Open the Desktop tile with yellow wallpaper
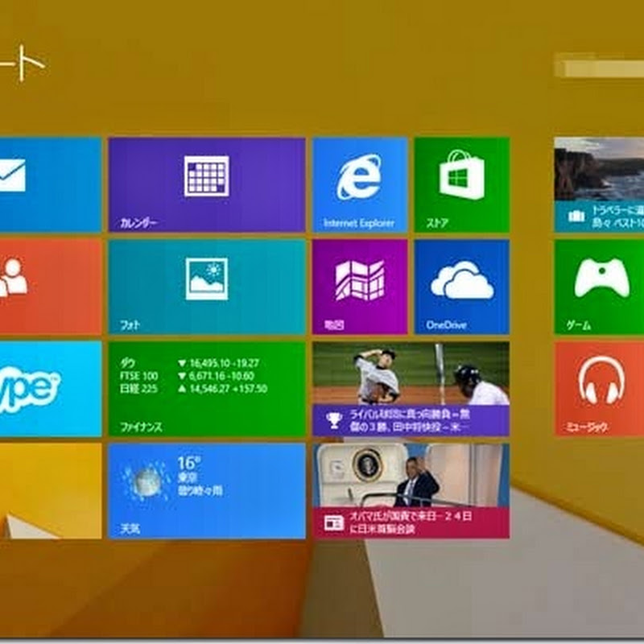Screen dimensions: 644x644 pyautogui.click(x=51, y=491)
